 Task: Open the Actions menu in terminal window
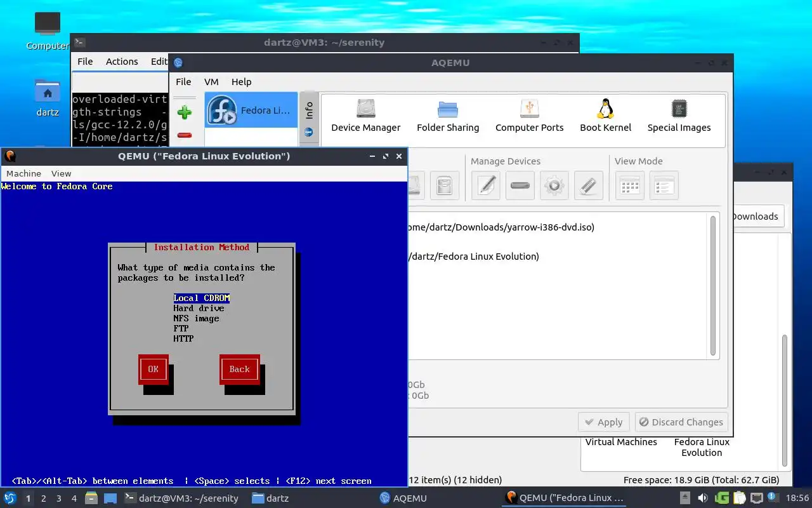(x=122, y=62)
